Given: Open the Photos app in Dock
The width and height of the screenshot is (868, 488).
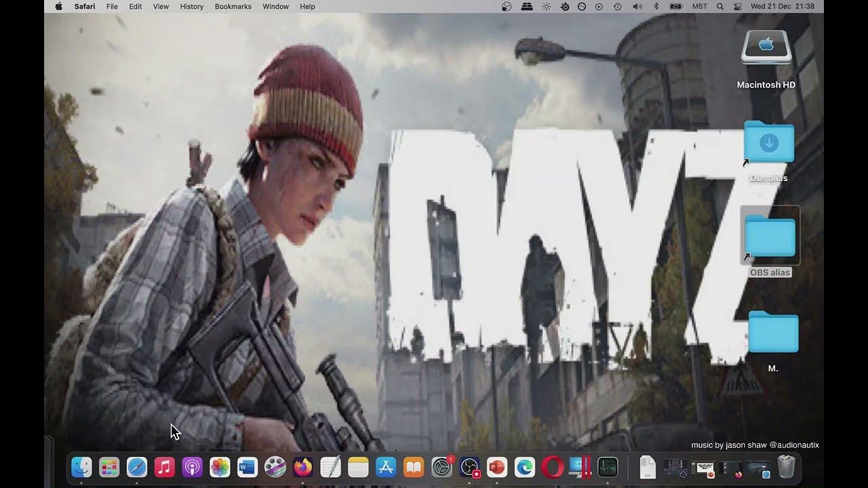Looking at the screenshot, I should coord(220,467).
